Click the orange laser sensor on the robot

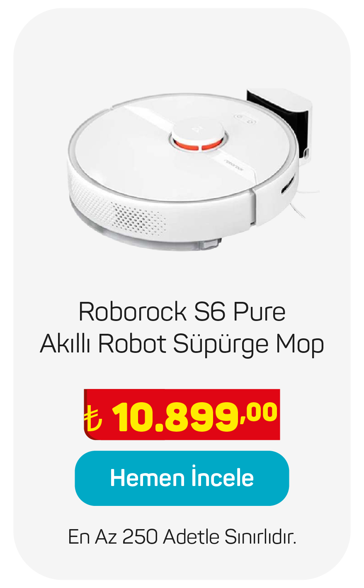[198, 145]
